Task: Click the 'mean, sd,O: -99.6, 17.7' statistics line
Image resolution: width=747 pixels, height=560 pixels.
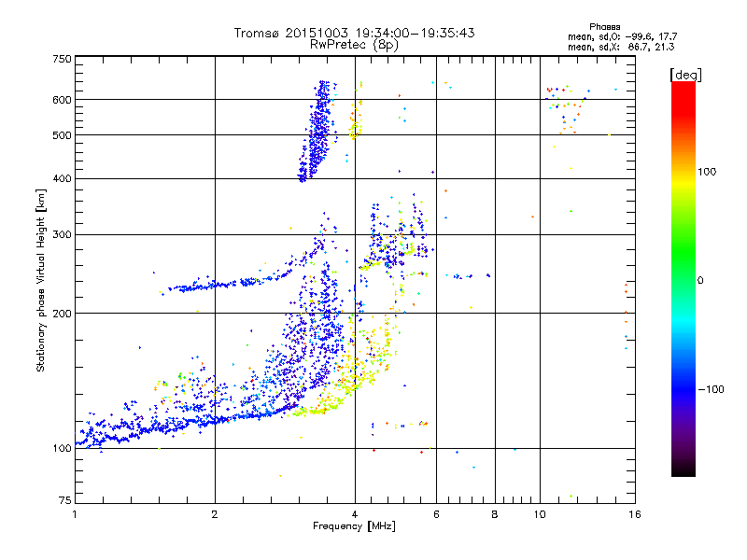Action: (622, 36)
